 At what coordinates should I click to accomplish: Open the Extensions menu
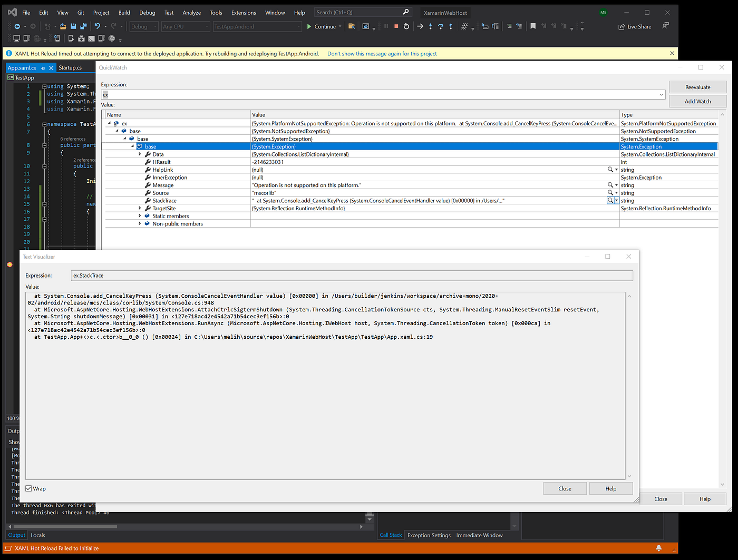(244, 13)
